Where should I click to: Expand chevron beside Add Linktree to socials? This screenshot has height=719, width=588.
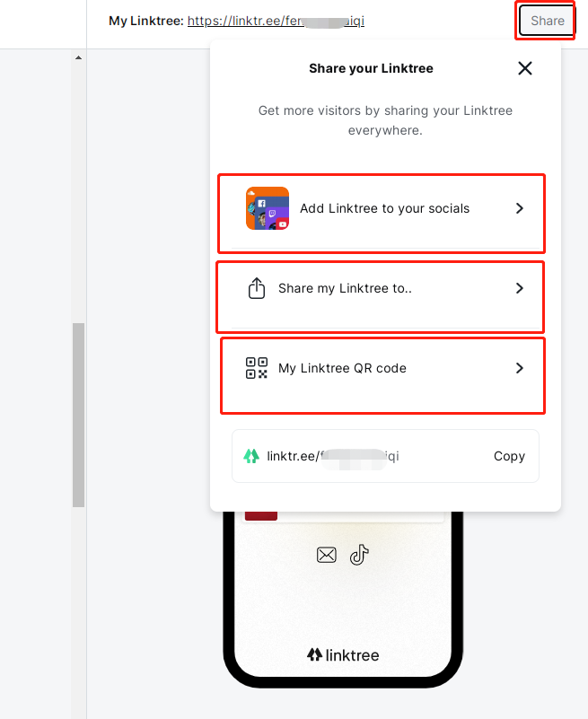[x=519, y=208]
